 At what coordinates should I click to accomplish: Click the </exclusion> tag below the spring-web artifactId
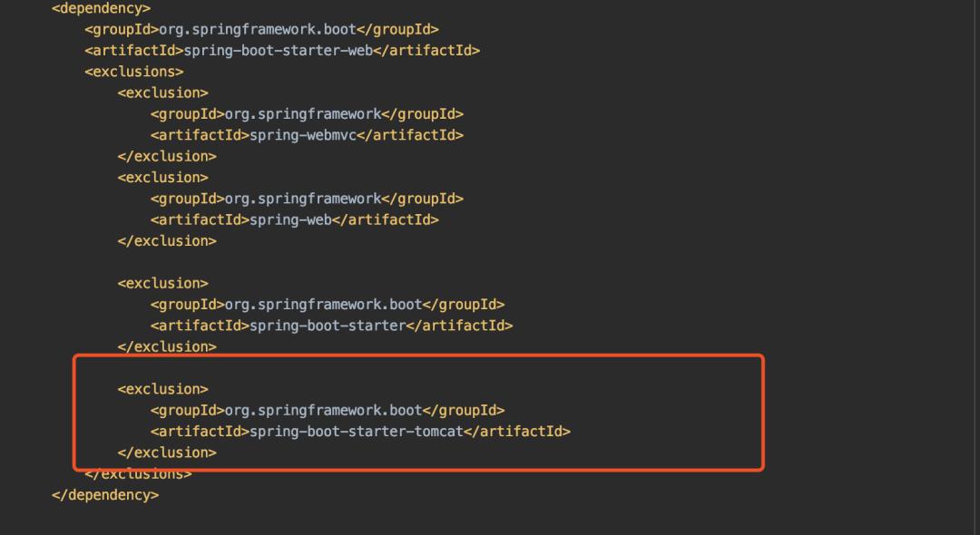pos(167,241)
